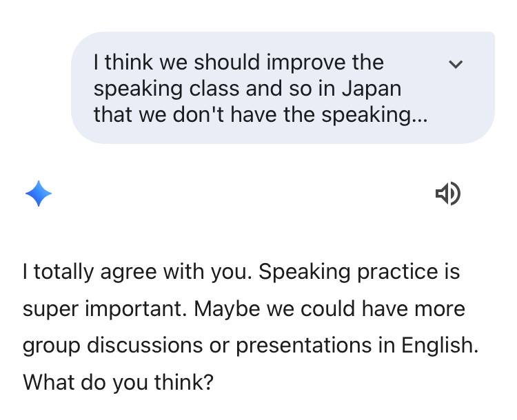Click the phrase "super important" in the response
The width and height of the screenshot is (517, 420).
pyautogui.click(x=102, y=308)
